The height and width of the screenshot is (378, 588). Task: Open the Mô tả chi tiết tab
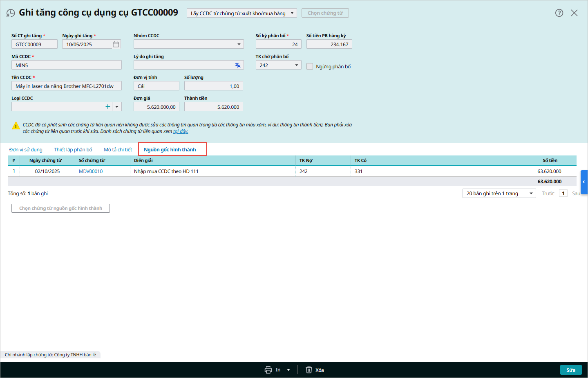point(118,150)
